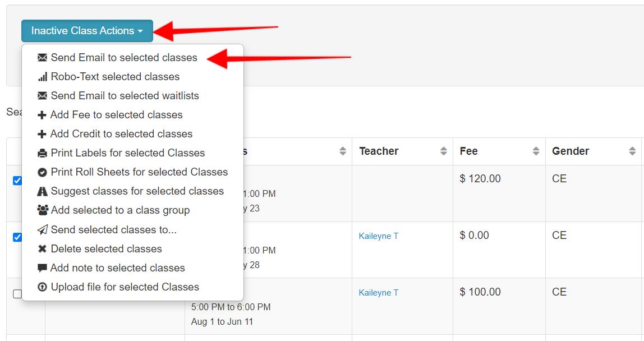Click plus icon next to Add Fee
The height and width of the screenshot is (341, 644).
pos(42,115)
